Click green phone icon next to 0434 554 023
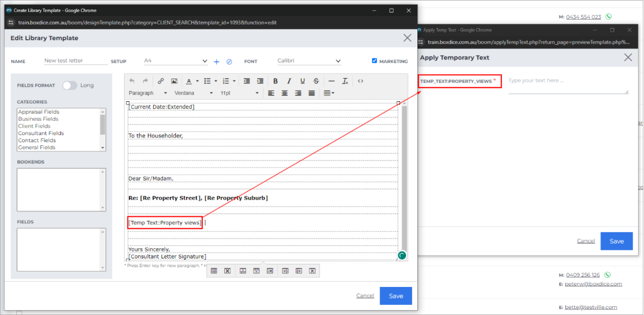Viewport: 644px width, 315px height. click(x=608, y=17)
